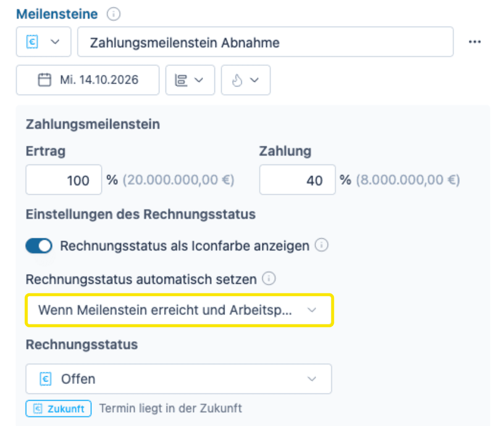Click the Meilensteine section heading
The height and width of the screenshot is (426, 504).
point(57,14)
